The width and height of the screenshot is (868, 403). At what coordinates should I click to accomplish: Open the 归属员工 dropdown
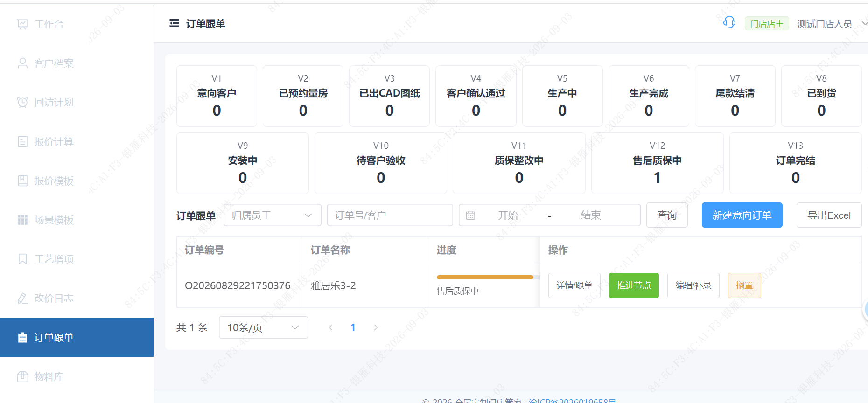click(273, 215)
